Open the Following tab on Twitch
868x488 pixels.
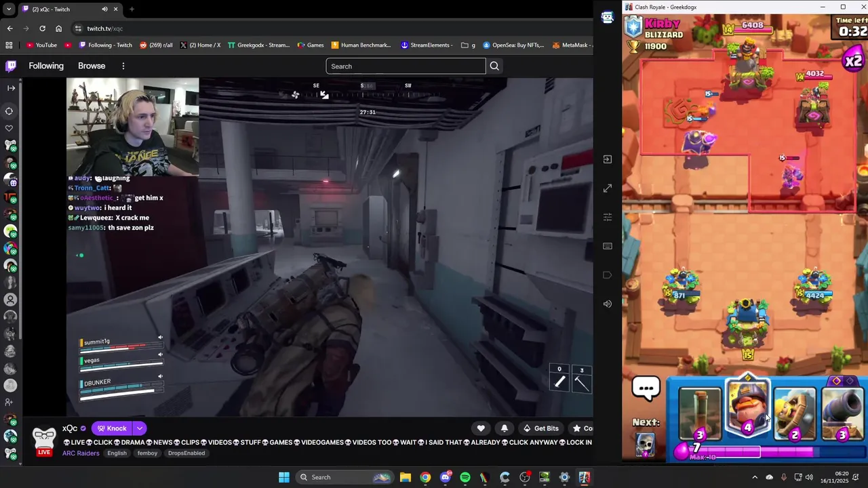(x=46, y=66)
